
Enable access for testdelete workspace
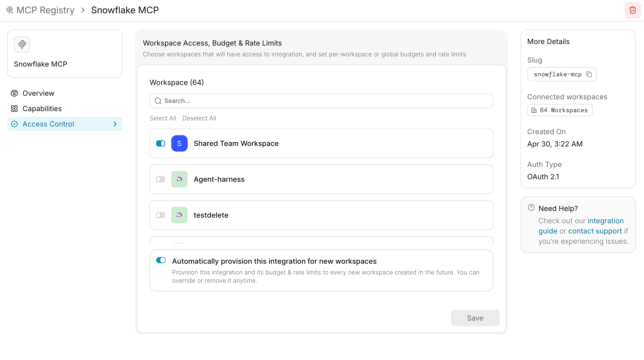tap(161, 215)
